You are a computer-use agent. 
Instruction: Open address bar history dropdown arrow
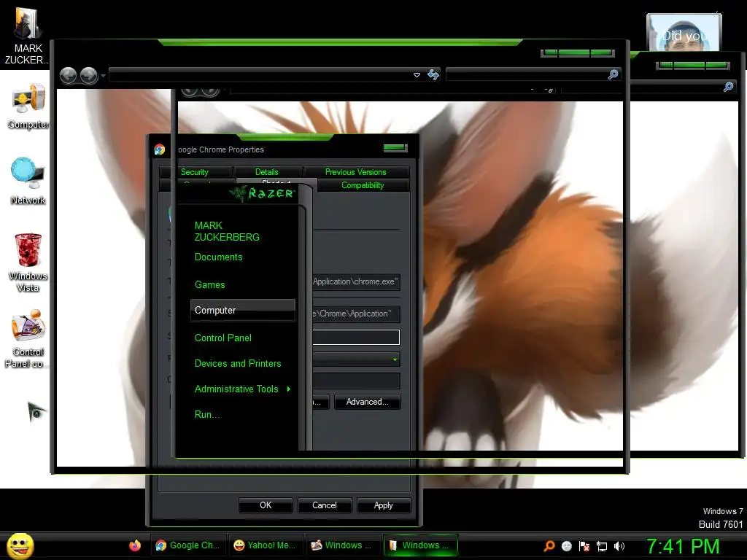[417, 75]
